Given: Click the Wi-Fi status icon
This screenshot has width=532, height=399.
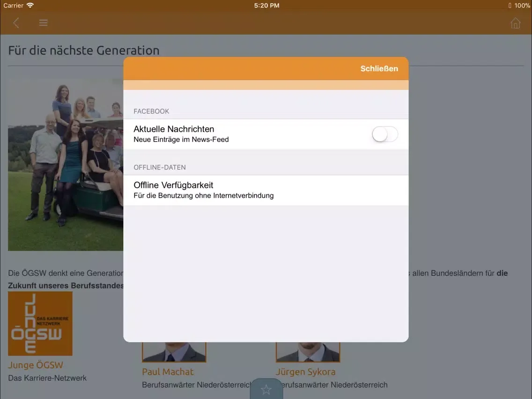Looking at the screenshot, I should [x=30, y=6].
